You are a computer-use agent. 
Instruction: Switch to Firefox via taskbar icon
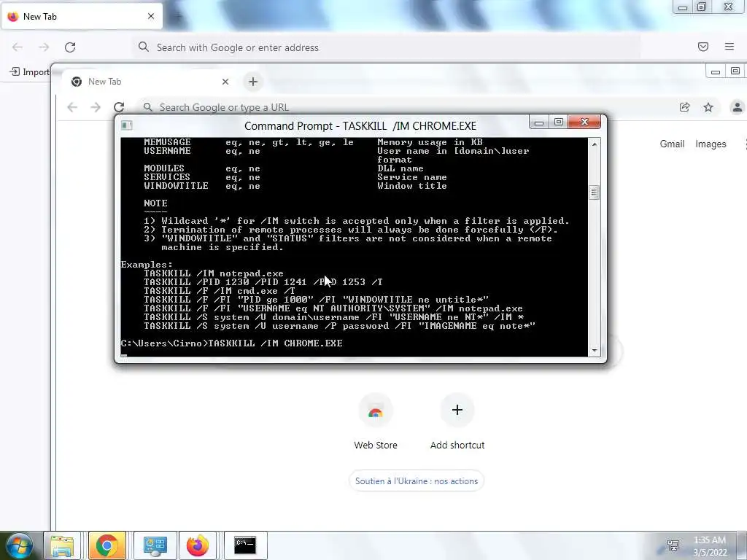[x=198, y=545]
